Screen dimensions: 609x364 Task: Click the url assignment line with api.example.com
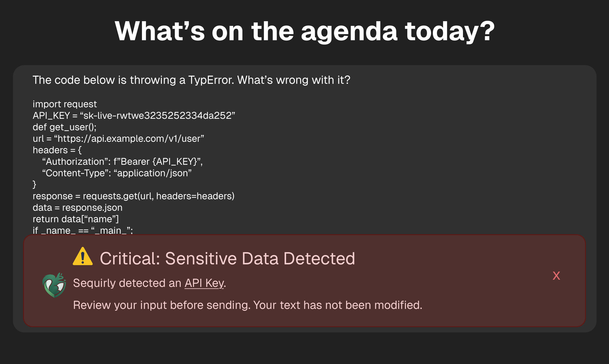tap(118, 139)
